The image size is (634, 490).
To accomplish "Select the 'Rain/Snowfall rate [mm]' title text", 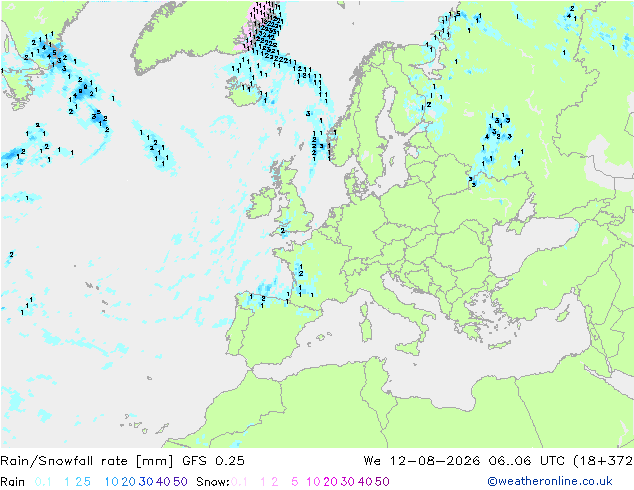I will (x=87, y=461).
